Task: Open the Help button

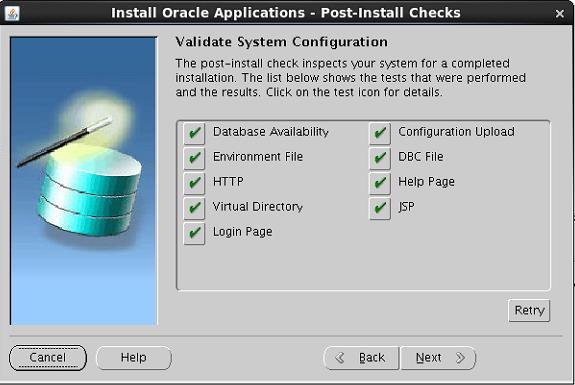Action: tap(133, 358)
